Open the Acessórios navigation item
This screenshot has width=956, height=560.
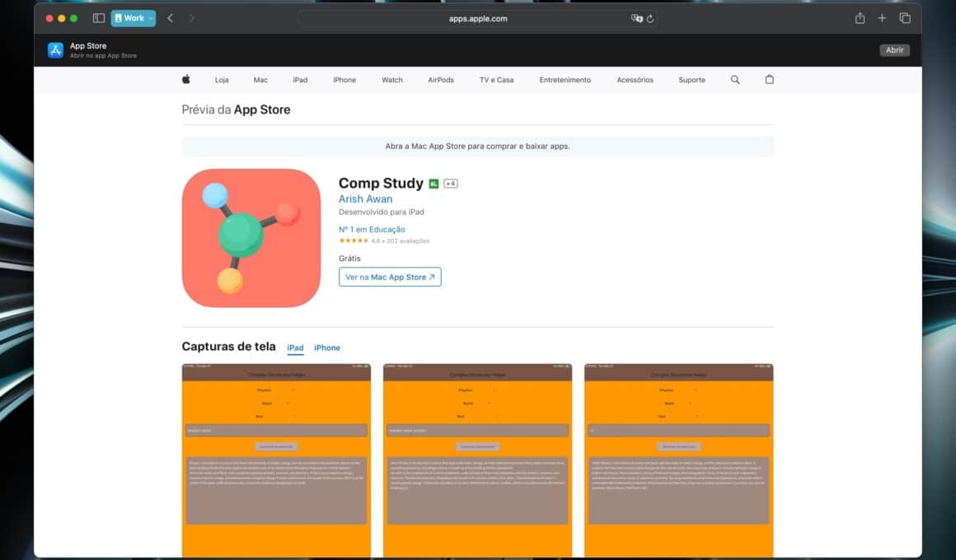pyautogui.click(x=635, y=80)
